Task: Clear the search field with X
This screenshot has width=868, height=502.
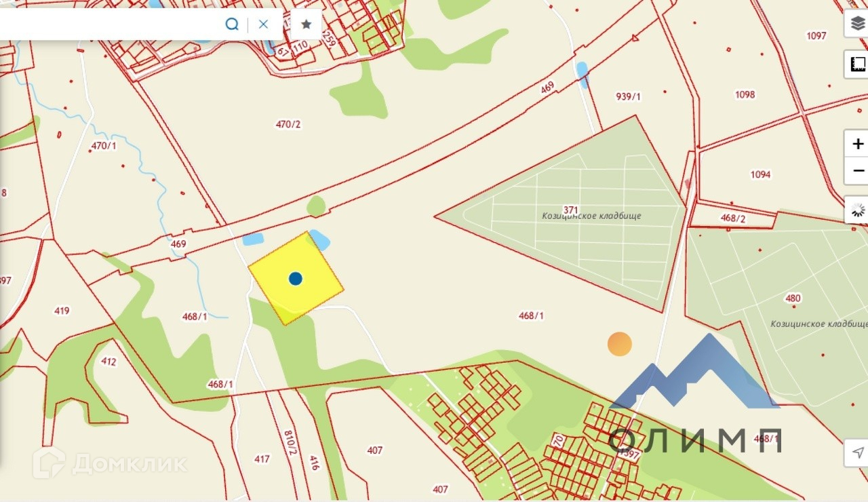Action: (x=264, y=24)
